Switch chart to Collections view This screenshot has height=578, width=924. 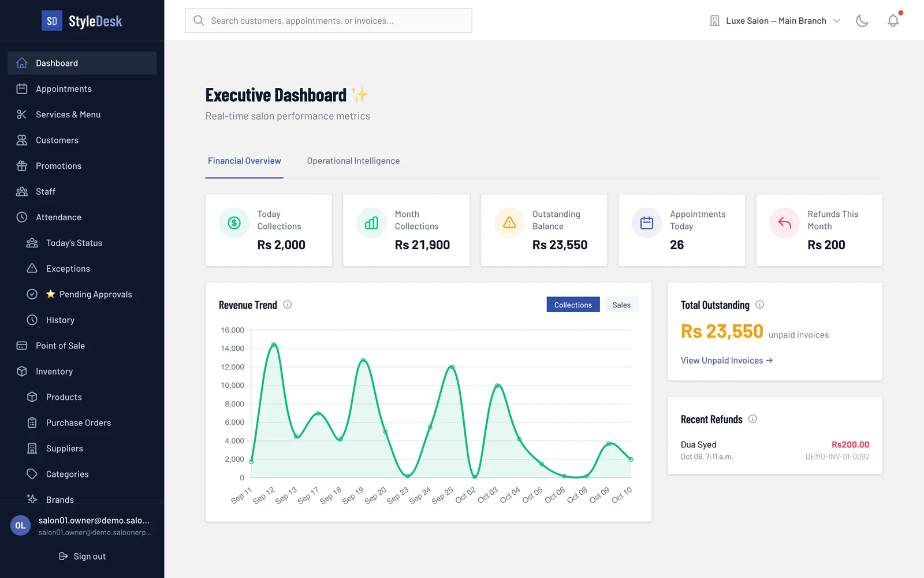pyautogui.click(x=573, y=305)
